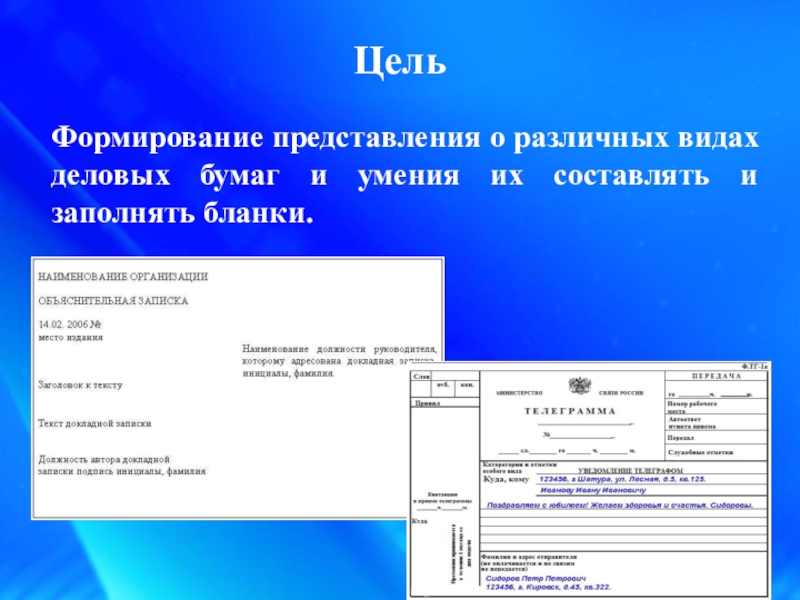Click the Russian coat of arms emblem
Viewport: 800px width, 600px height.
[x=580, y=386]
